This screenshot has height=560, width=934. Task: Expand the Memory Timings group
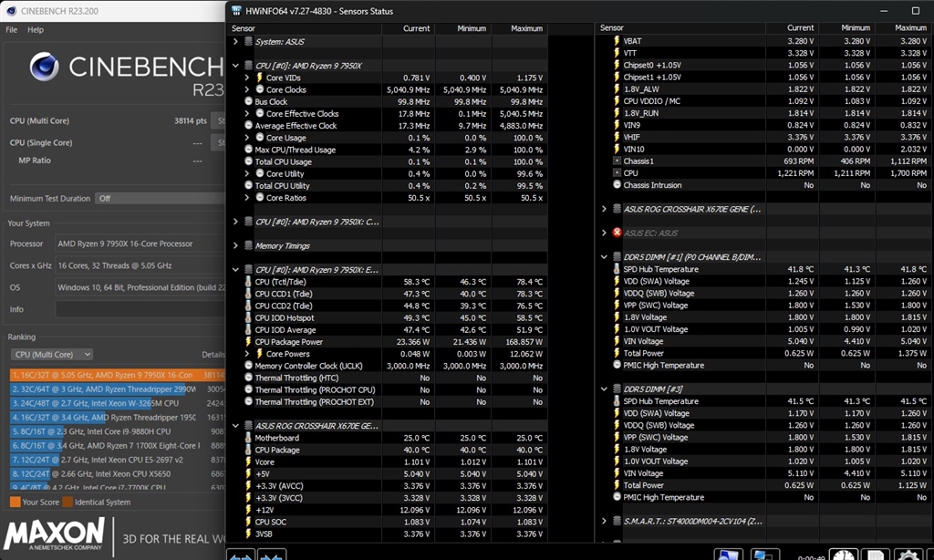tap(235, 245)
